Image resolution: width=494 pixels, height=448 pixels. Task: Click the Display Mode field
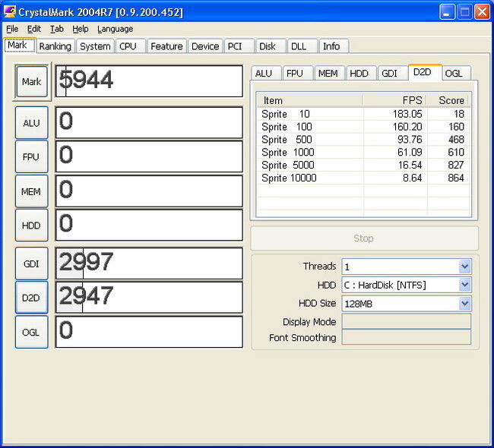point(407,321)
